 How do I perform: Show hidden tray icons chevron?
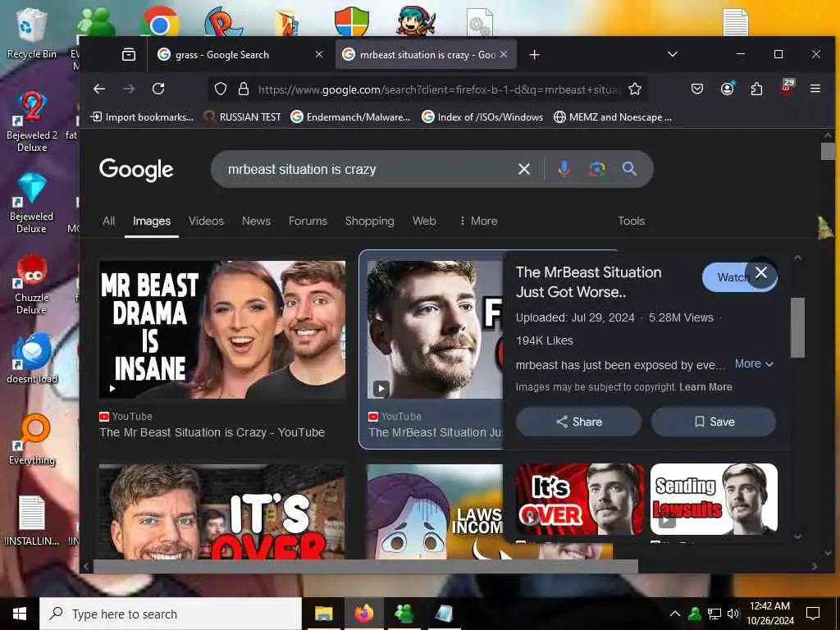(675, 614)
